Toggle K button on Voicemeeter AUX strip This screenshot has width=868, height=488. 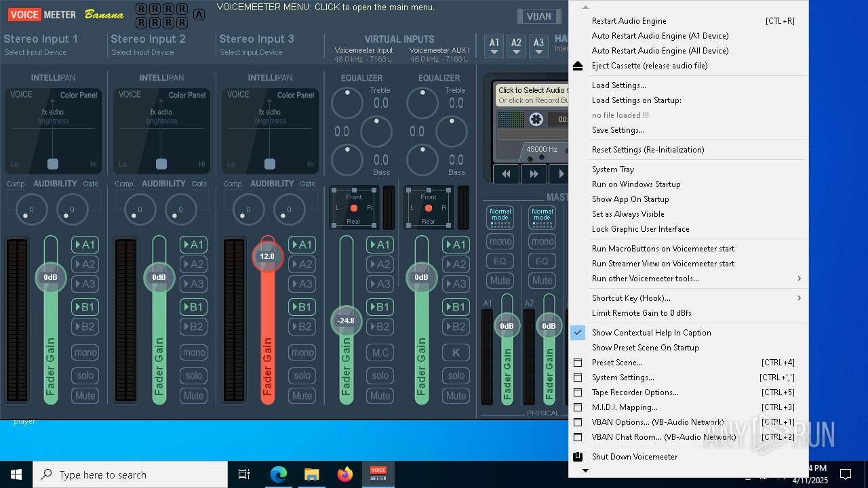click(456, 352)
